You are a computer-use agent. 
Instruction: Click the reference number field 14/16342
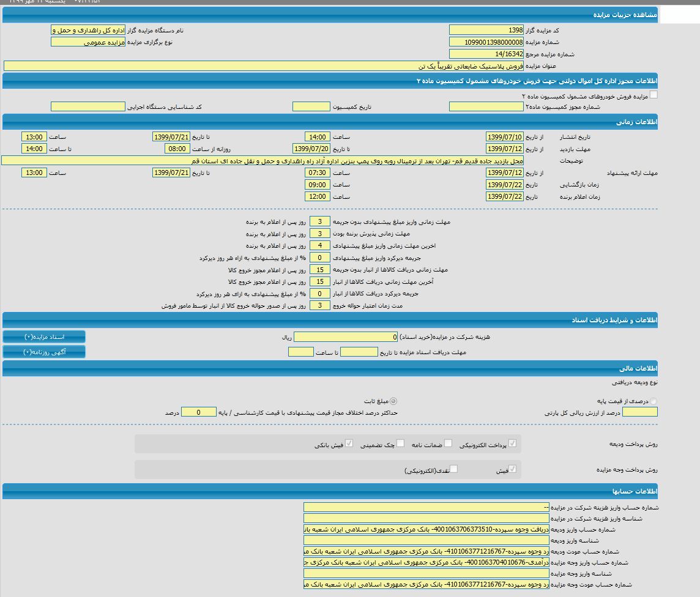coord(486,54)
